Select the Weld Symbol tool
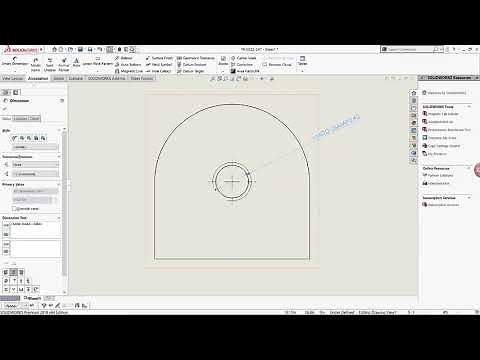Screen dimensions: 480x360 pos(159,64)
